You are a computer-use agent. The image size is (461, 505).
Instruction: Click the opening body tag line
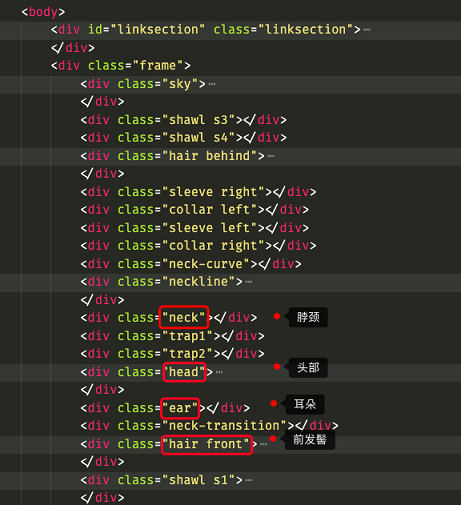(43, 12)
